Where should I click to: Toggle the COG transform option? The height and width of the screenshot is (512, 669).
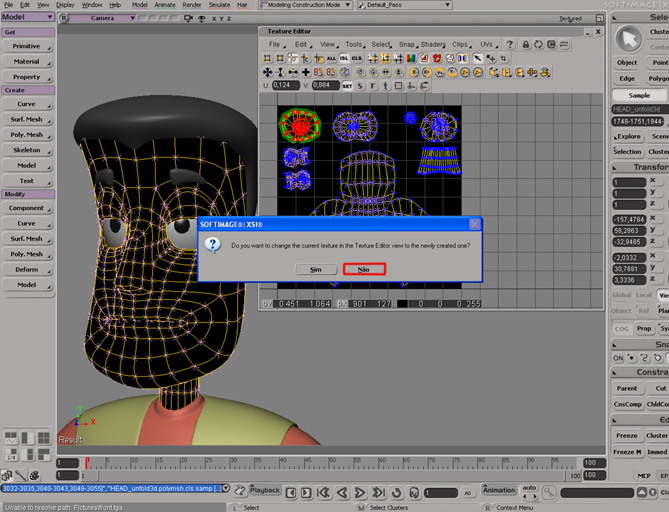pos(621,328)
